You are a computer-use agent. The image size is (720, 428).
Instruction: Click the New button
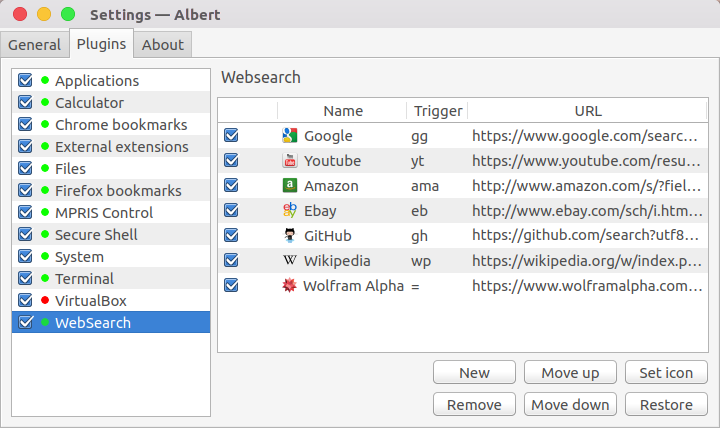(474, 372)
